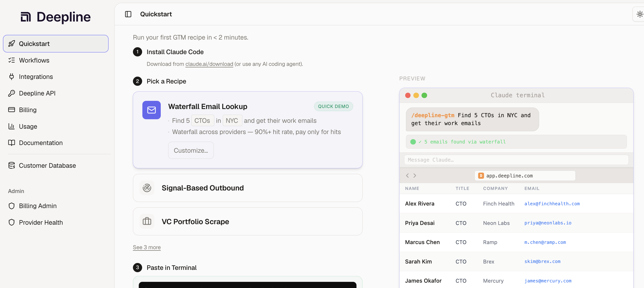Click skim@brex.com email
The image size is (644, 288).
pos(542,261)
